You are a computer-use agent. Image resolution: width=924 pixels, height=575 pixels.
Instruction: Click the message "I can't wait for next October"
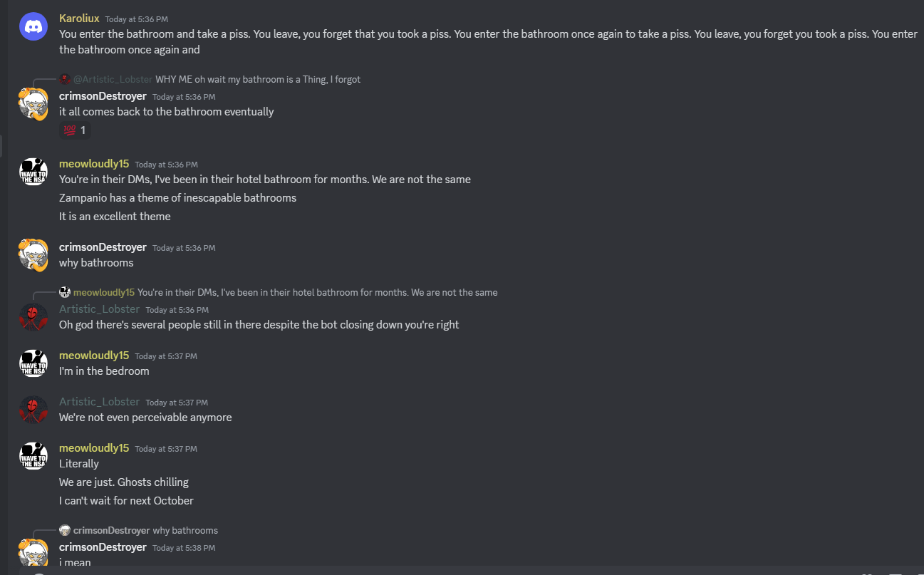tap(126, 500)
